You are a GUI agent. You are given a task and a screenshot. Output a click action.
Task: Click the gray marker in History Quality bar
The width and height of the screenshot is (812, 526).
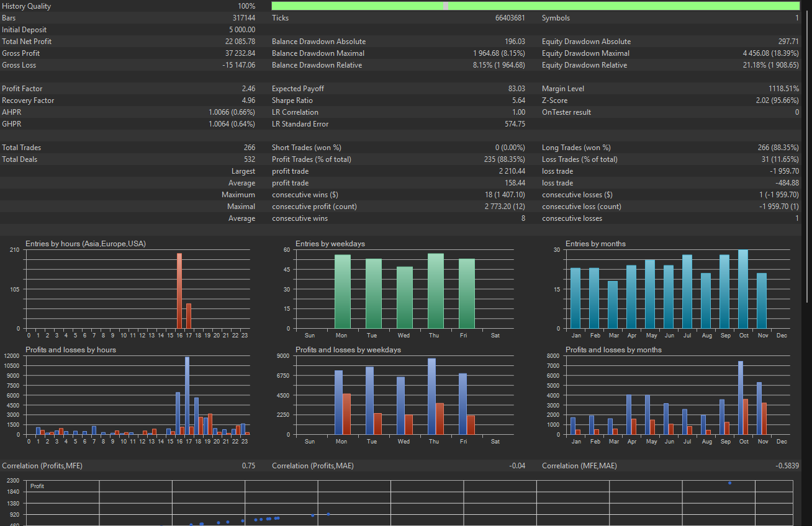(445, 6)
